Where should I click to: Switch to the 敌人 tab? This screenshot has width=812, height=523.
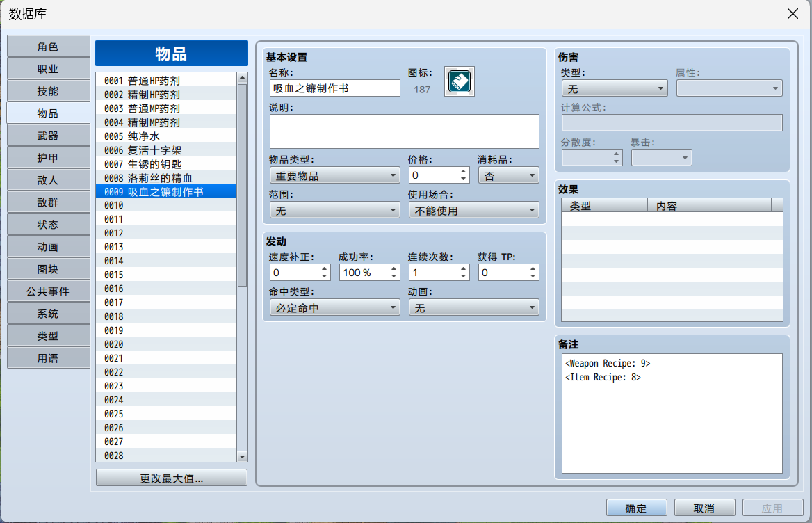coord(48,180)
